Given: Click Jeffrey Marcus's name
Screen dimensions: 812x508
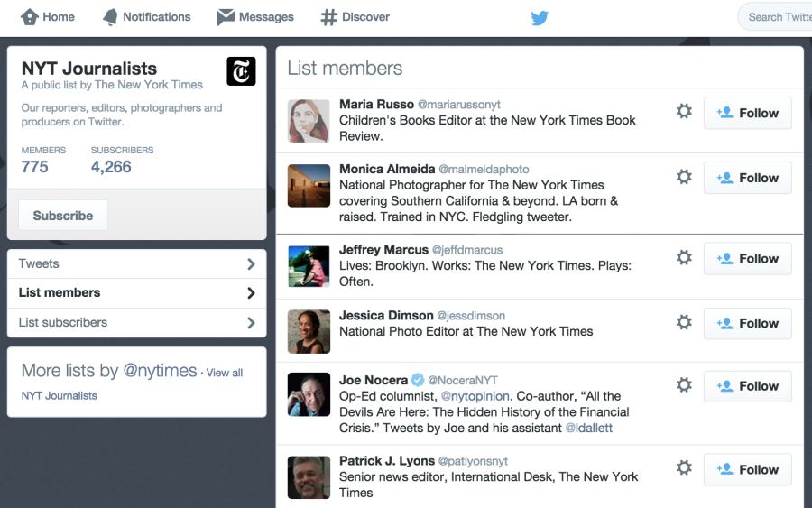Looking at the screenshot, I should [x=383, y=250].
